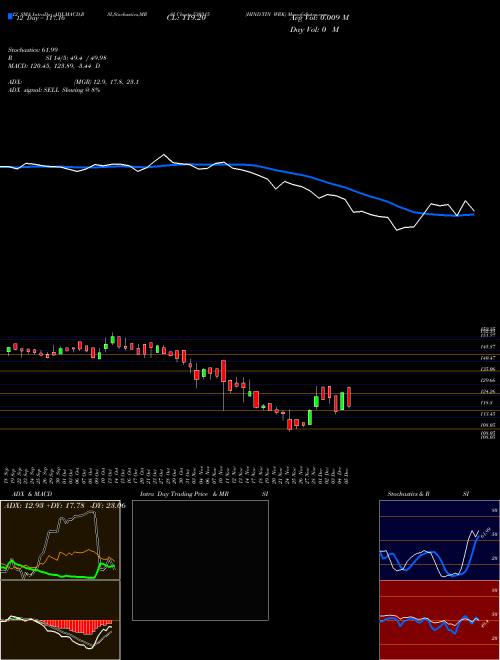Image resolution: width=500 pixels, height=660 pixels.
Task: Click the 'Stochastics & R' panel heading
Action: (408, 494)
